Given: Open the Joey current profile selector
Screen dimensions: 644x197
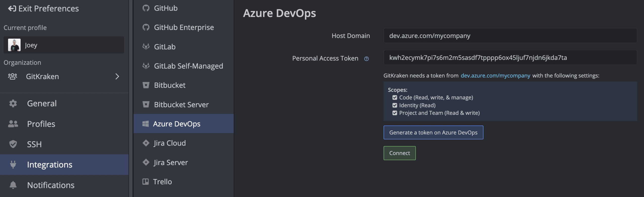Looking at the screenshot, I should pos(64,45).
